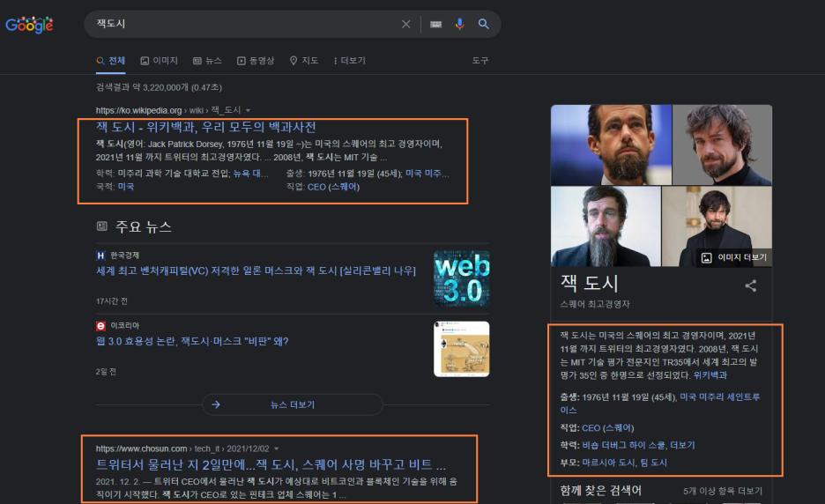
Task: Share the 잭 도시 knowledge panel
Action: [x=751, y=285]
